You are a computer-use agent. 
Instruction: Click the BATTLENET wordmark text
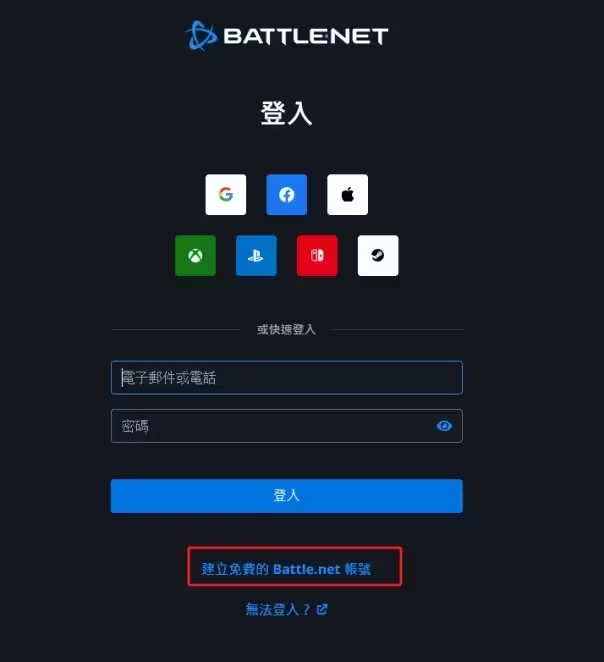[306, 36]
